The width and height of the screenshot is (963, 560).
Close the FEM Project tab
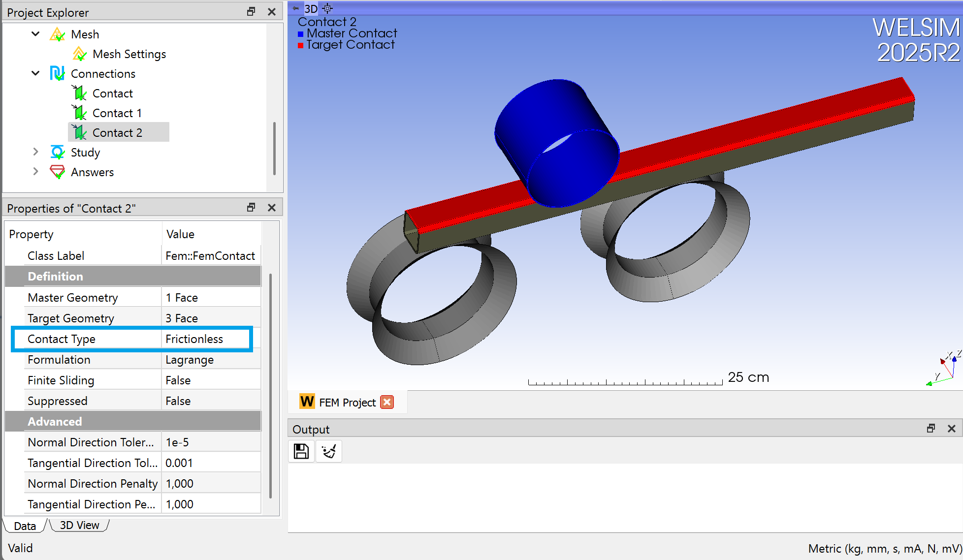[387, 403]
